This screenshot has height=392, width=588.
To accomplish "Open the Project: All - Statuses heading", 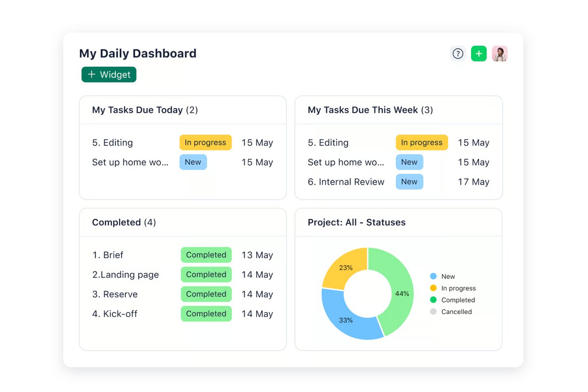I will 357,222.
